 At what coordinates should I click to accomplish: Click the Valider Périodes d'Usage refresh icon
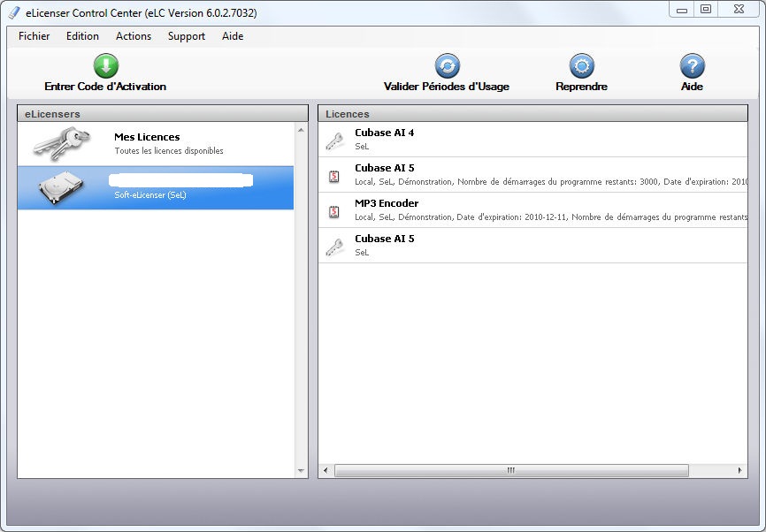448,66
